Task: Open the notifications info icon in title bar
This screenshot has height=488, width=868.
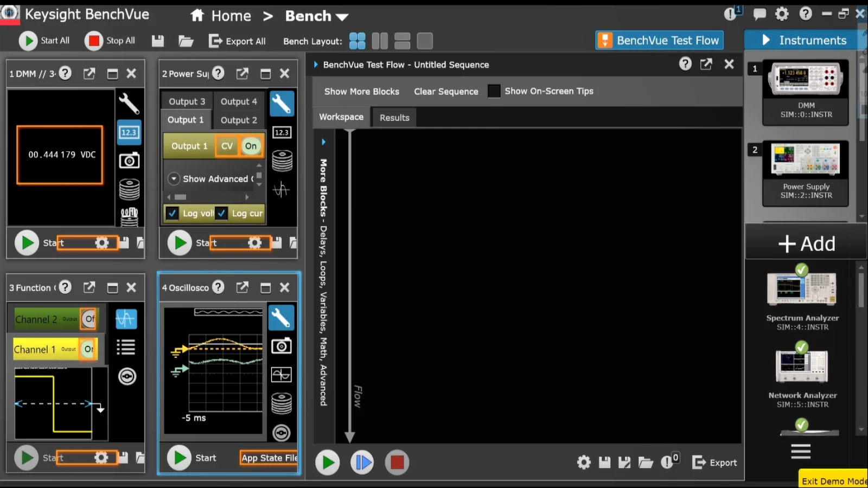Action: 732,14
